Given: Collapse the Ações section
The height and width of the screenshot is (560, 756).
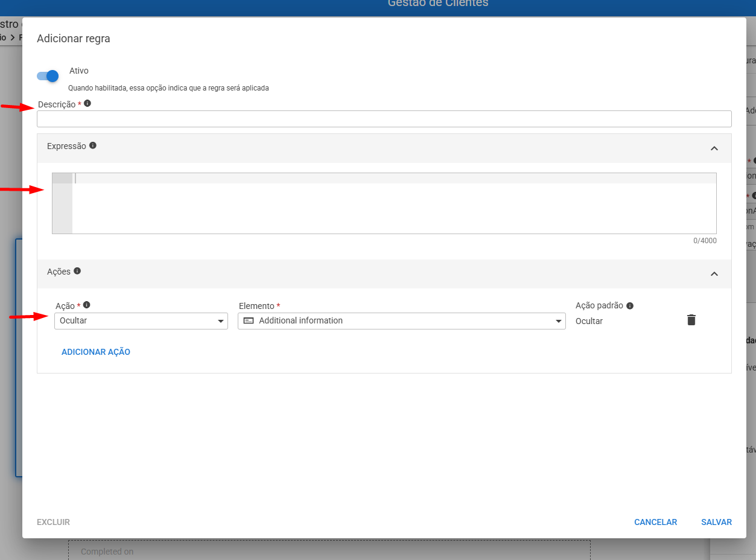Looking at the screenshot, I should click(x=714, y=274).
